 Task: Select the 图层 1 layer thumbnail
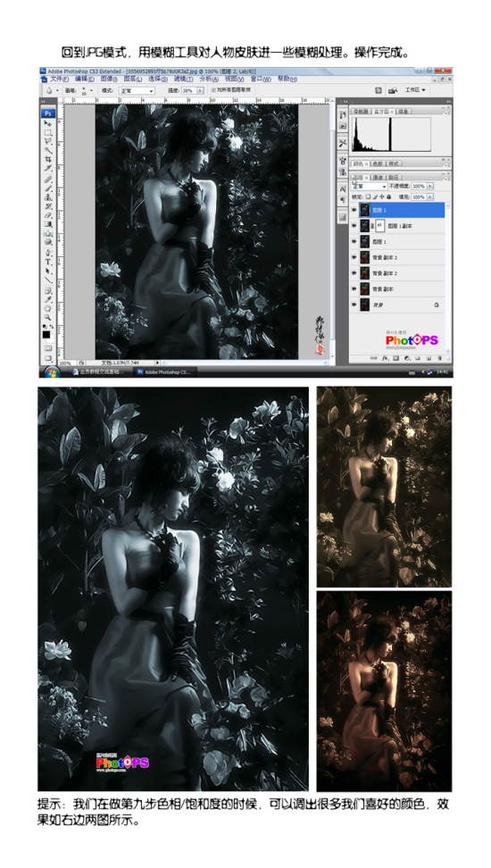(x=365, y=242)
